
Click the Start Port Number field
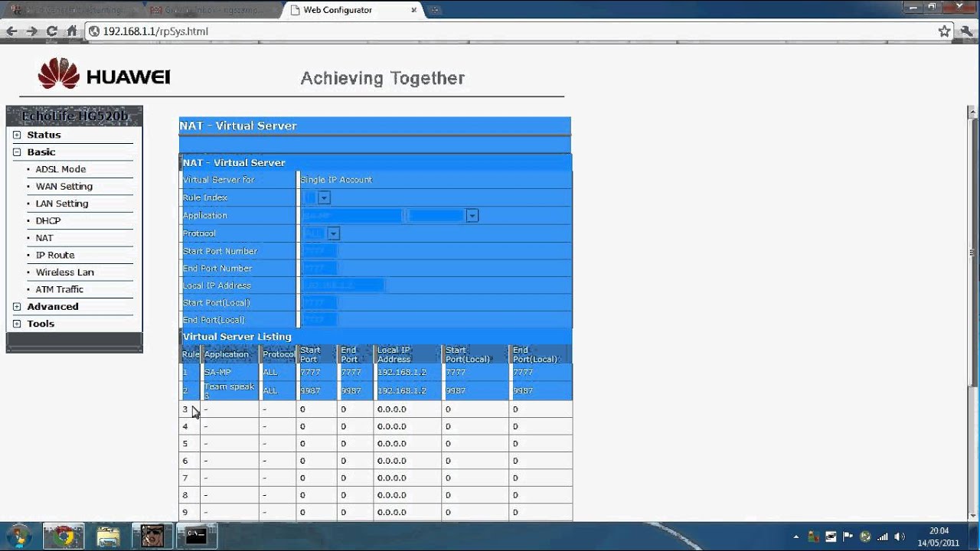tap(319, 251)
